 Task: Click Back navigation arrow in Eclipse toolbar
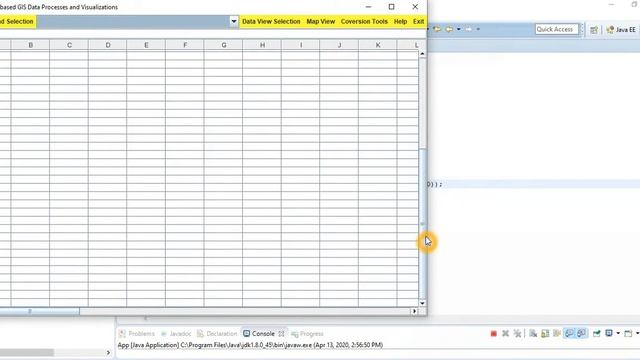click(x=437, y=29)
